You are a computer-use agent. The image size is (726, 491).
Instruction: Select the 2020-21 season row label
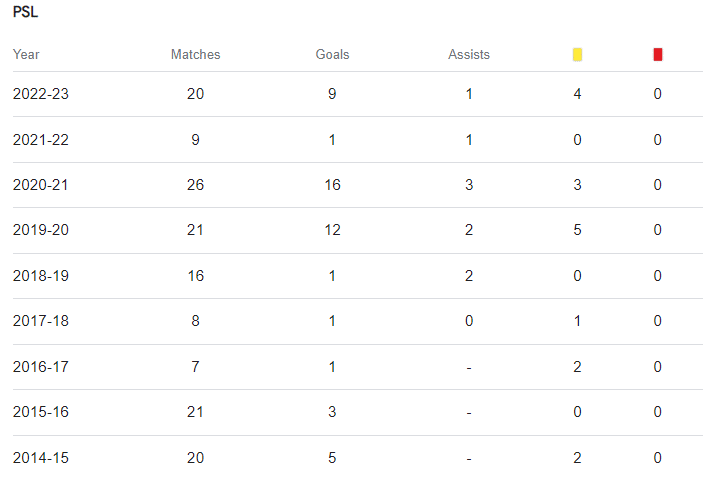tap(40, 185)
